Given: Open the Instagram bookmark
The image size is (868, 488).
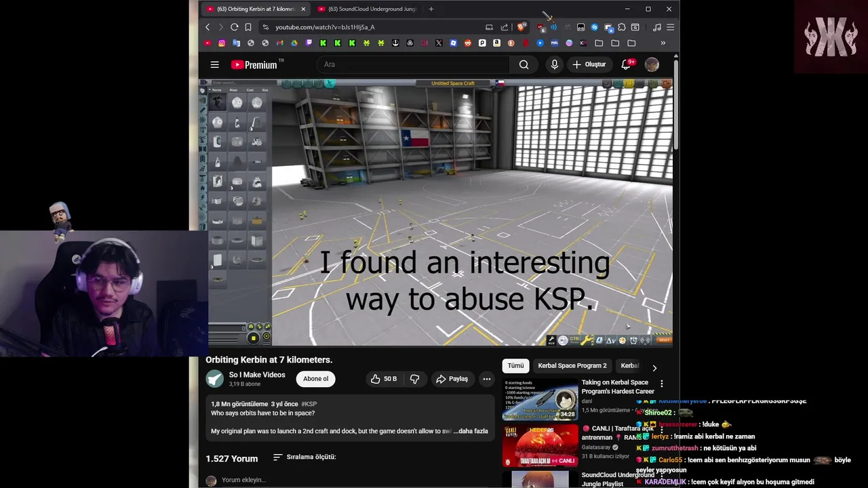Looking at the screenshot, I should (x=222, y=43).
